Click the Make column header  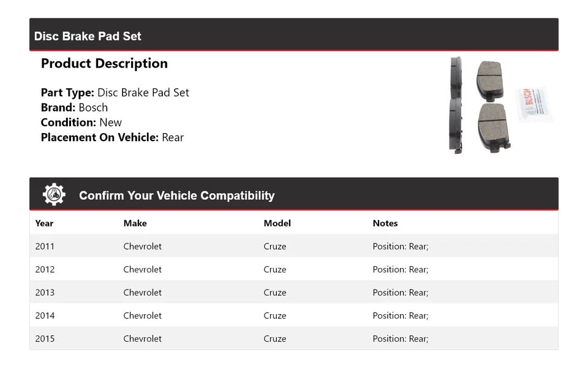135,223
